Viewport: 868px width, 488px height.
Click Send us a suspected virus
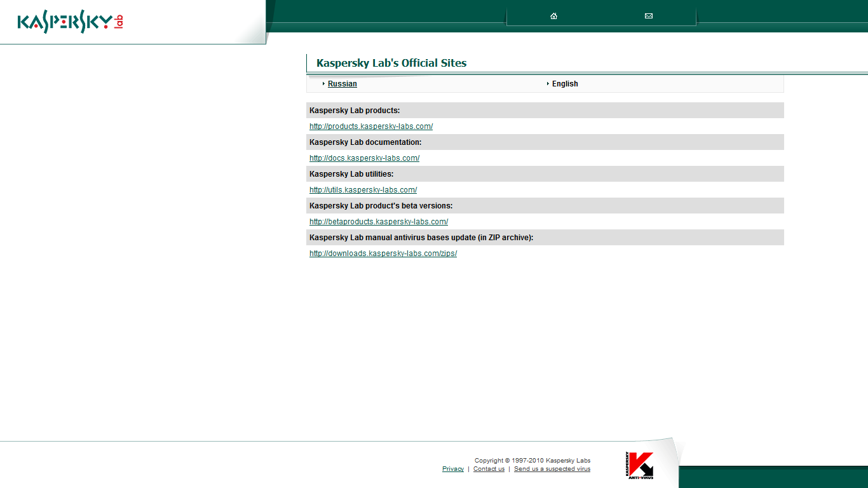pos(552,469)
